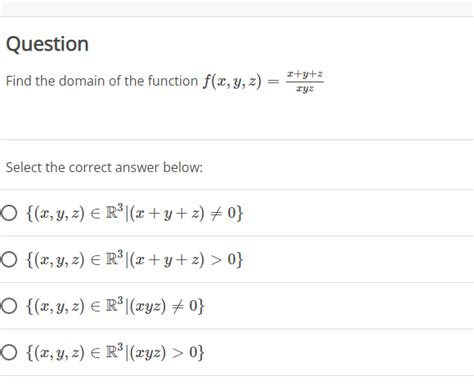Click the (x, y, z) tuple in the second answer
This screenshot has height=389, width=474.
pos(59,260)
